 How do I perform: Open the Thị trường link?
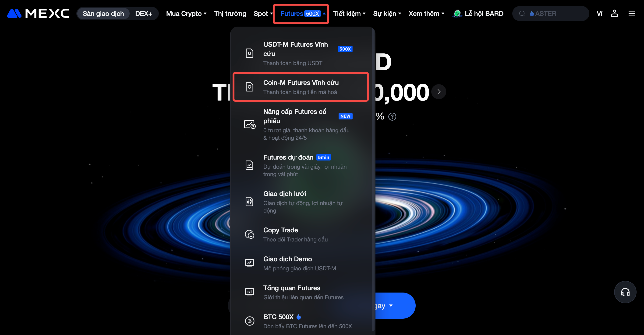pyautogui.click(x=230, y=14)
